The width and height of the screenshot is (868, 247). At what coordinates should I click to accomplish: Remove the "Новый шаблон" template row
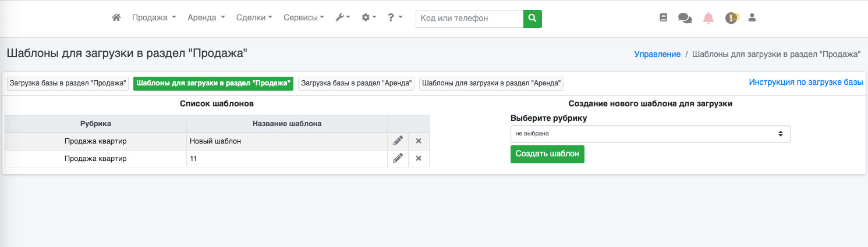coord(419,141)
